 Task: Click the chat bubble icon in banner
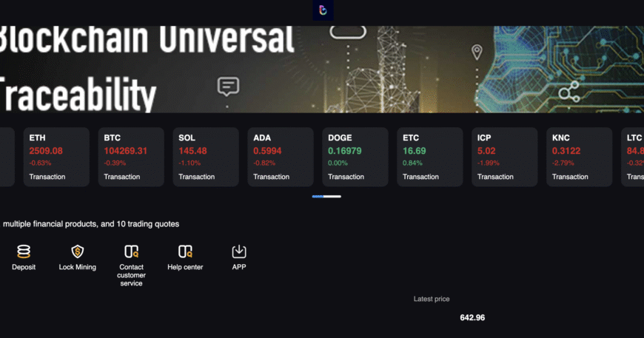(228, 87)
